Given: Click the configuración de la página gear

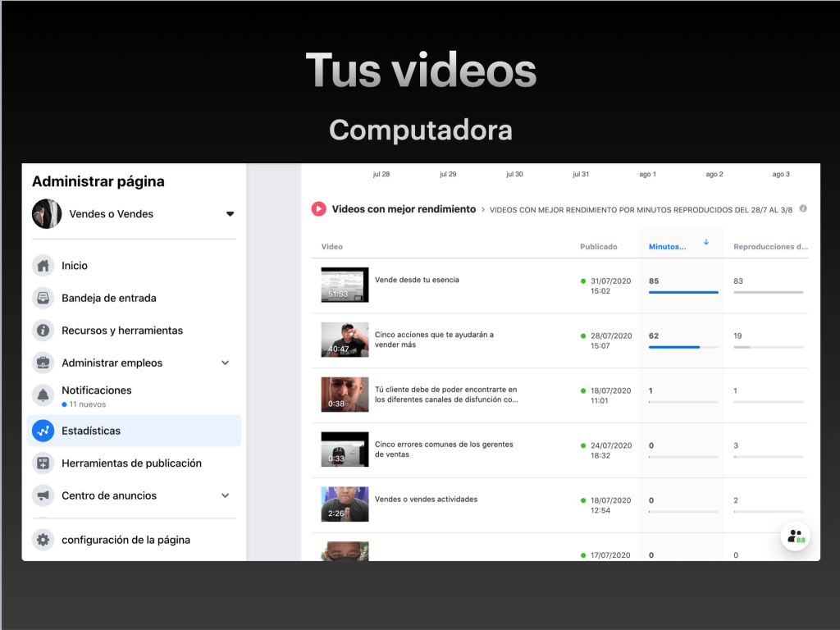Looking at the screenshot, I should click(x=43, y=540).
